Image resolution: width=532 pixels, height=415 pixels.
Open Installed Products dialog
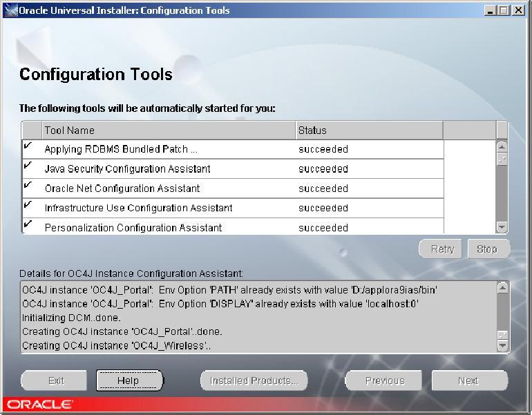click(254, 380)
